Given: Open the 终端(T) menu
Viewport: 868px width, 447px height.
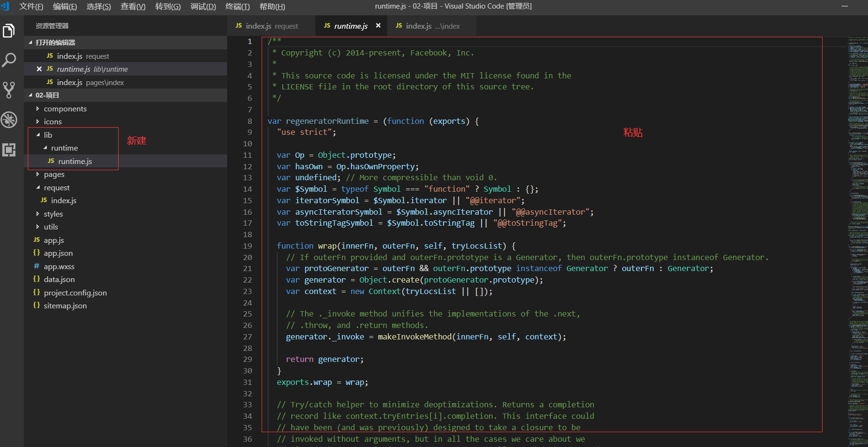Looking at the screenshot, I should tap(237, 6).
